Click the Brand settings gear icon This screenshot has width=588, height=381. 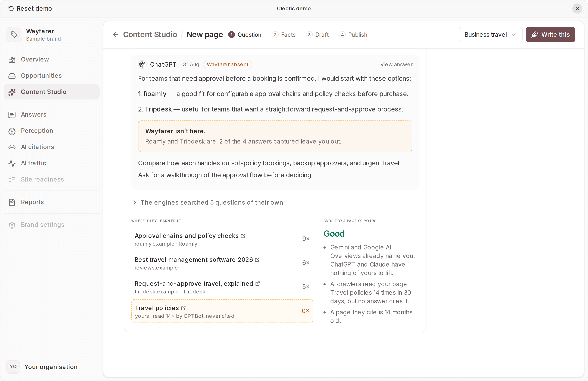click(x=12, y=225)
